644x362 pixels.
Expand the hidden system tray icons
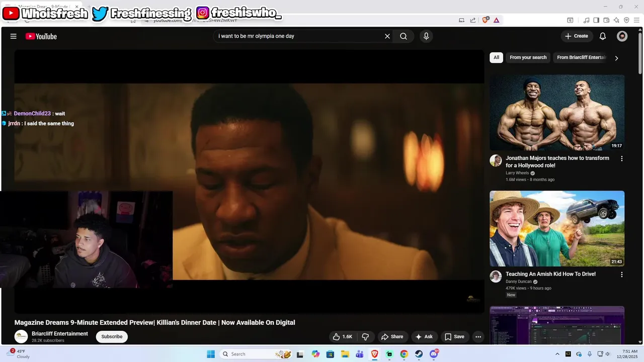tap(557, 354)
